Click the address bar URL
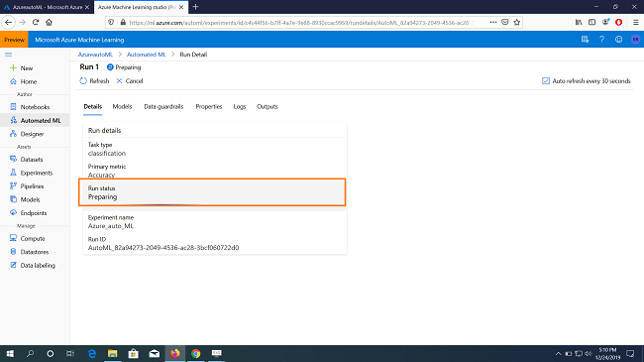 pyautogui.click(x=301, y=23)
